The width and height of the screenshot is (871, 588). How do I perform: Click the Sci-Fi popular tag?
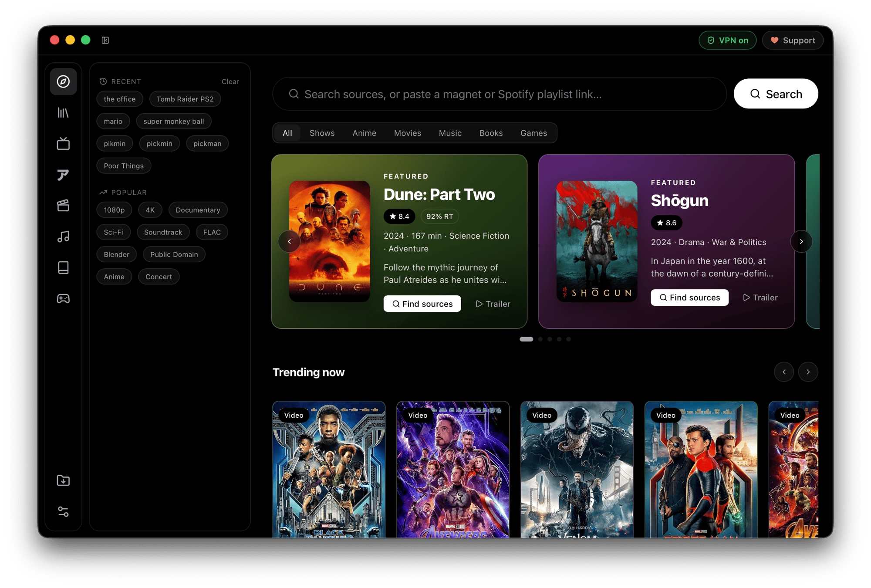[x=113, y=232]
